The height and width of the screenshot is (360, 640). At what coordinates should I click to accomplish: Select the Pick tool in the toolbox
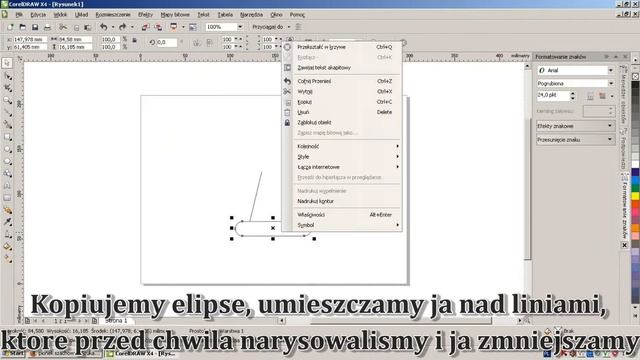coord(7,63)
